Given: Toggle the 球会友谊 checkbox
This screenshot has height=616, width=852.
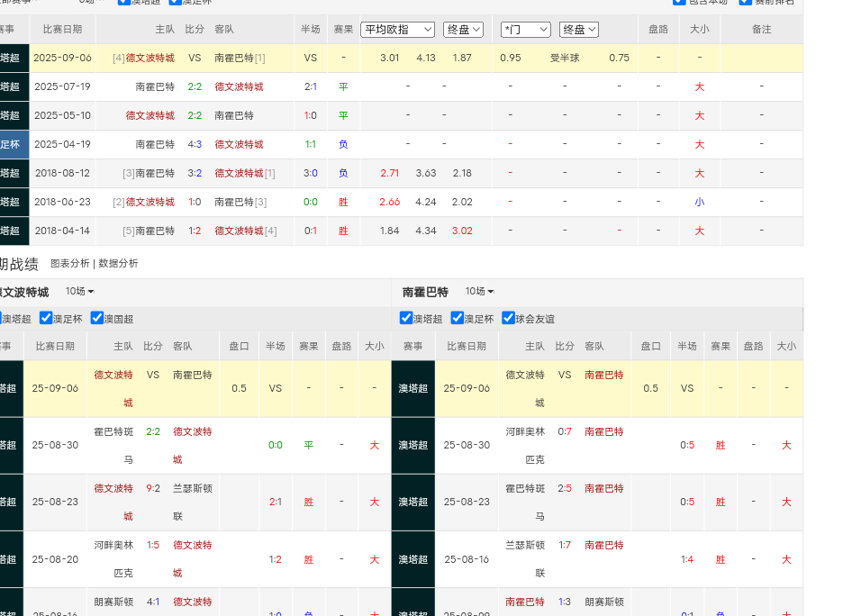Looking at the screenshot, I should 509,318.
